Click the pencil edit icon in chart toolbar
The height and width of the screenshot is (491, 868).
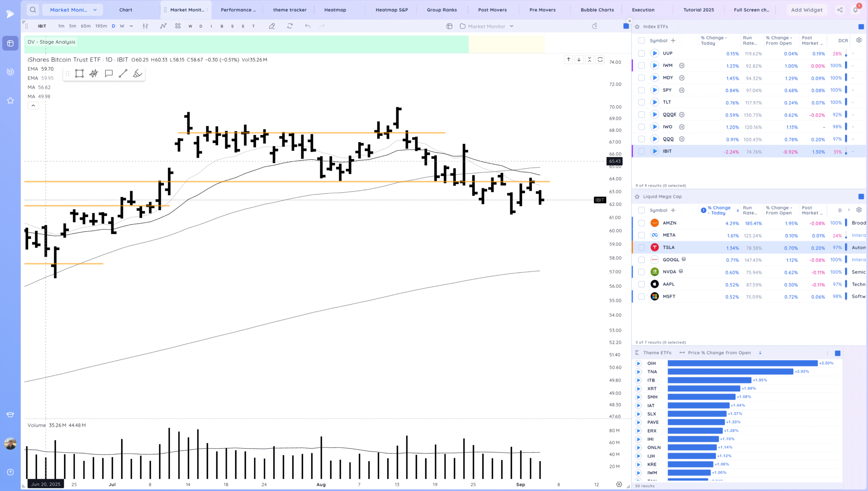[x=272, y=26]
